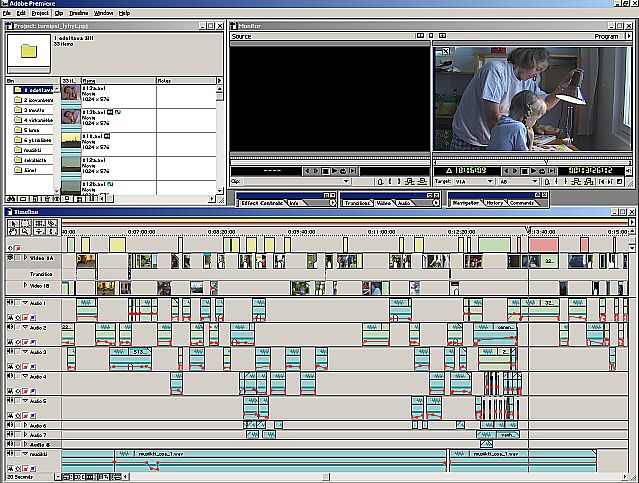639x483 pixels.
Task: Open the 20 Seconds time zoom menu
Action: click(22, 476)
